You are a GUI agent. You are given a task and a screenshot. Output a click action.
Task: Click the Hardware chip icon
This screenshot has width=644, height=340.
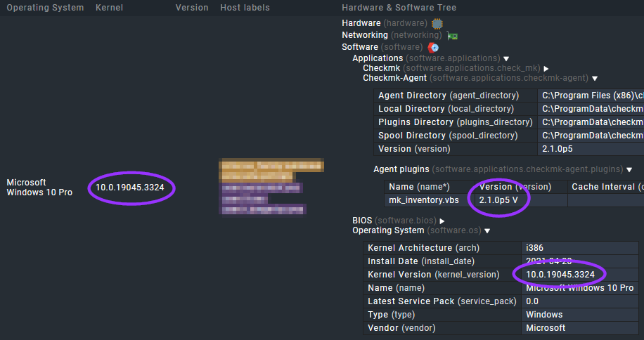(437, 24)
